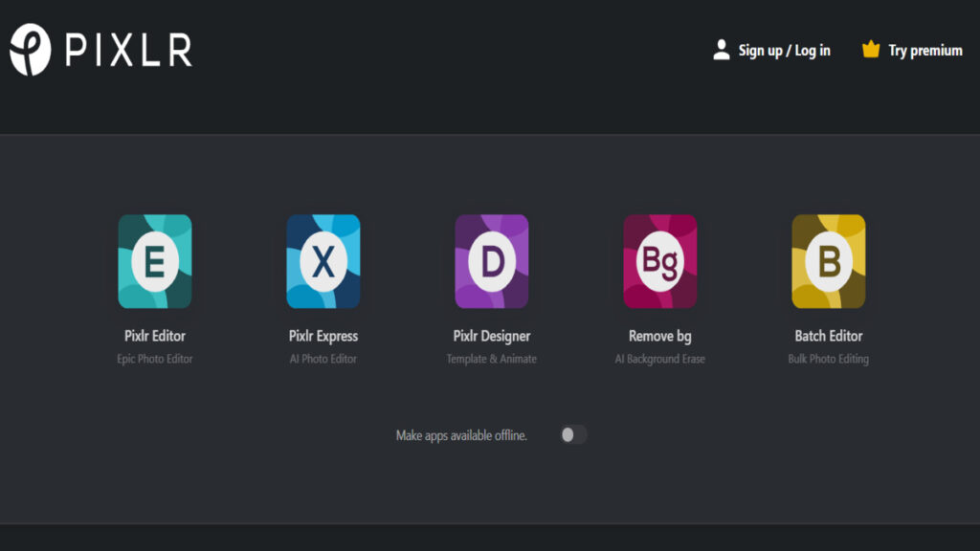Click the user profile silhouette icon
This screenshot has width=980, height=551.
(x=722, y=50)
